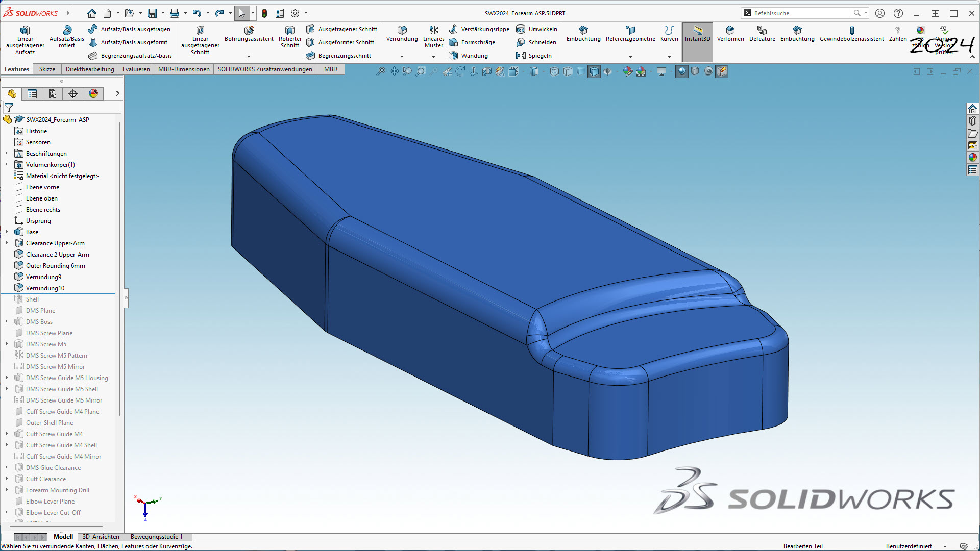Select the Outer Rounding 6mm feature

(55, 266)
